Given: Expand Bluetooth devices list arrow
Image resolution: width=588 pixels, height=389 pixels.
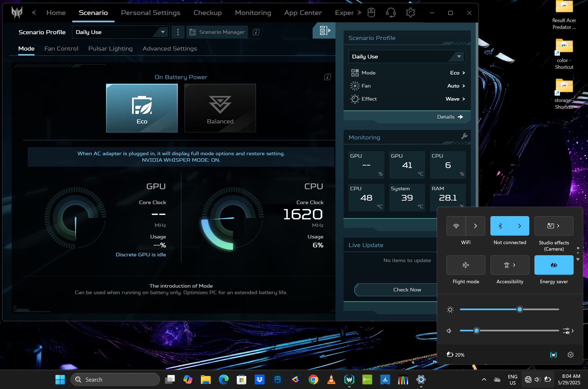Looking at the screenshot, I should pos(519,226).
